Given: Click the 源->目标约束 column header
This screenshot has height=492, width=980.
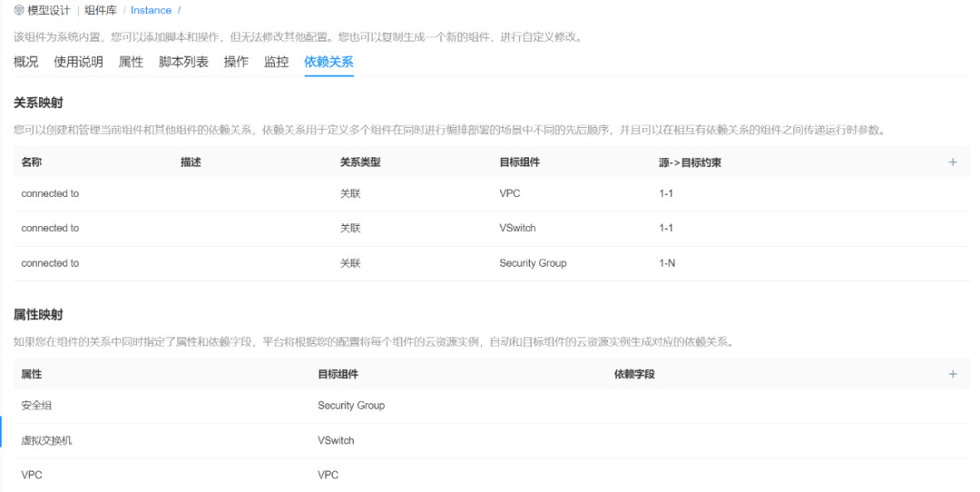Looking at the screenshot, I should pos(690,162).
